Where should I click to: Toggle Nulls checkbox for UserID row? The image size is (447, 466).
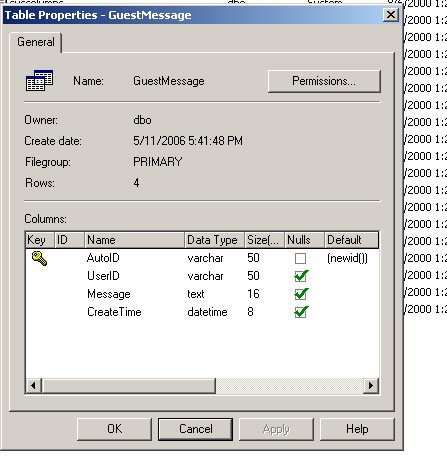click(x=300, y=276)
